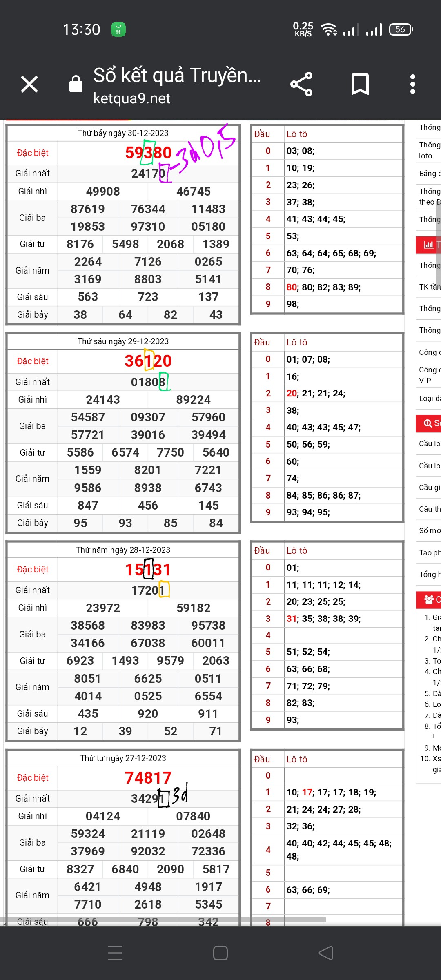Screen dimensions: 441x980
Task: Tap second prize number 46745
Action: (x=194, y=192)
